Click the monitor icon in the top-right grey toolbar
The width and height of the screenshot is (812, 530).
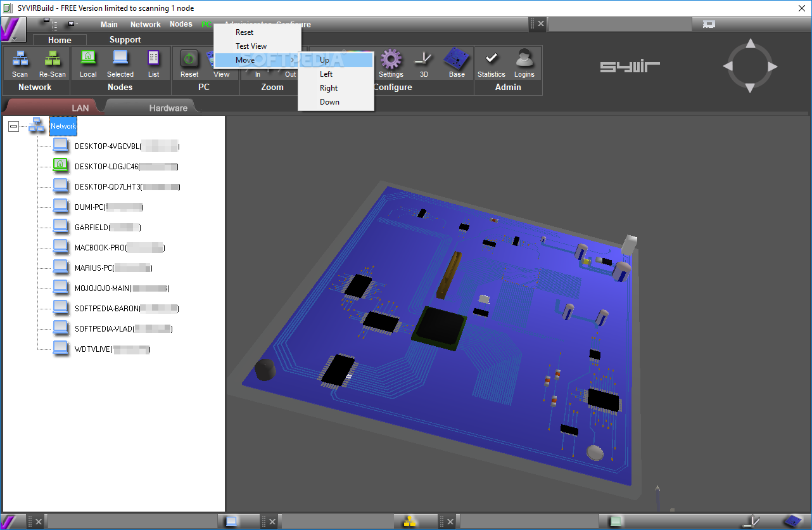709,24
